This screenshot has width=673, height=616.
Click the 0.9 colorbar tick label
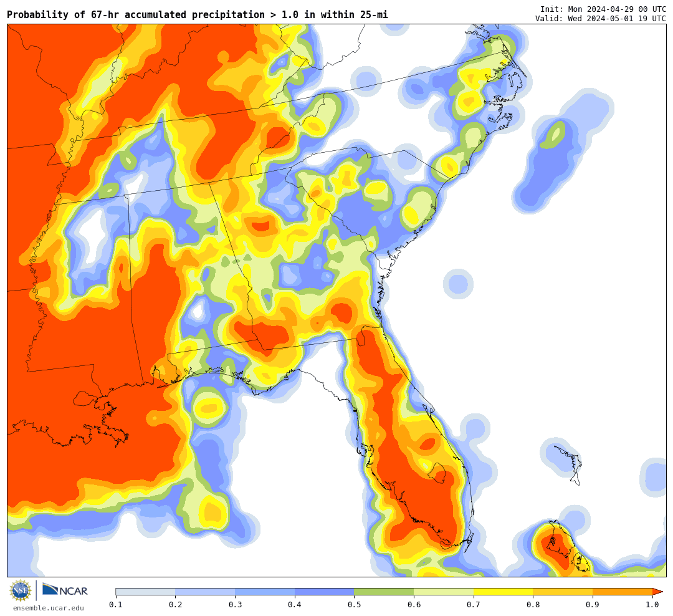coord(593,604)
